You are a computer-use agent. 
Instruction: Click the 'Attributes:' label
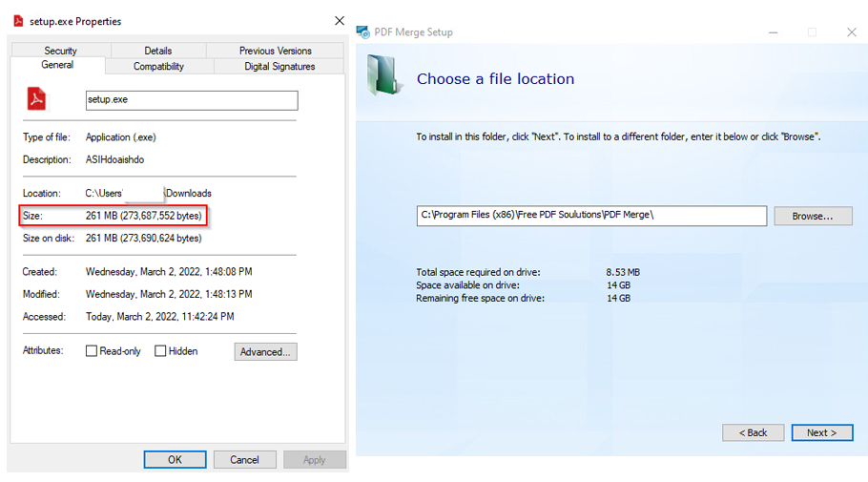click(43, 350)
